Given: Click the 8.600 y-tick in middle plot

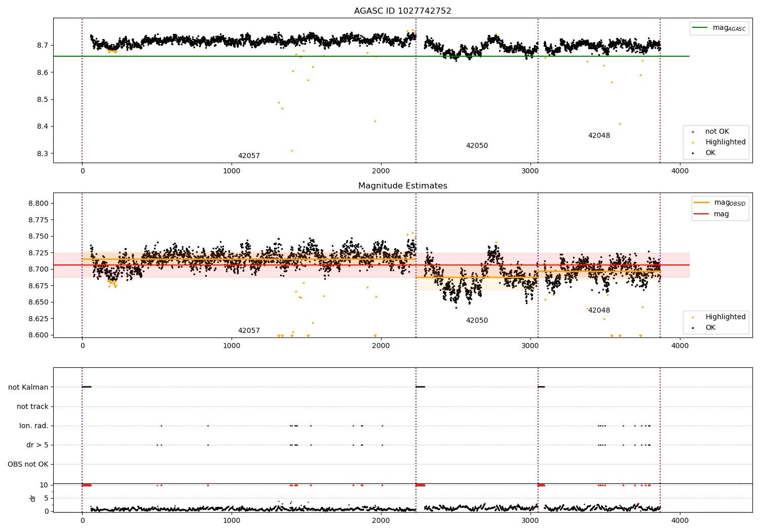Looking at the screenshot, I should click(x=39, y=335).
